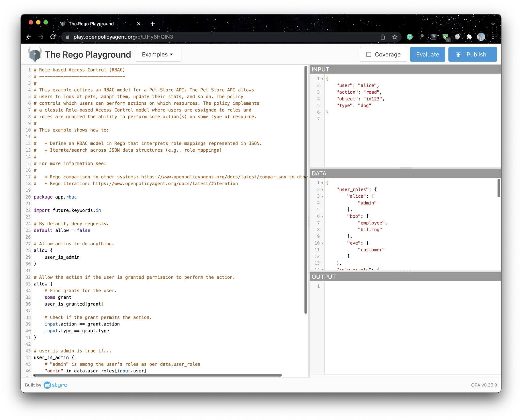View site info via the padlock icon
Viewport: 522px width, 420px height.
(68, 37)
